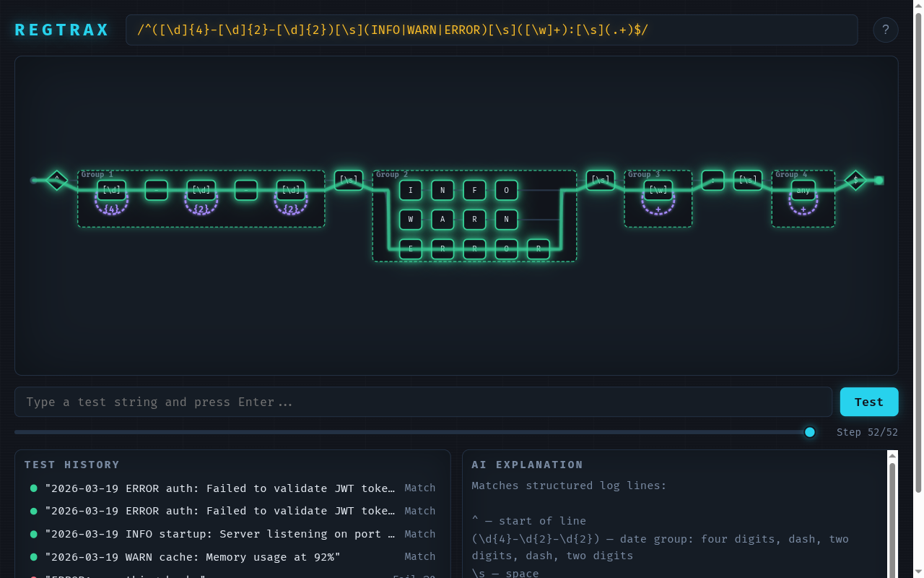924x578 pixels.
Task: Select the [\w] node in Group 3
Action: tap(658, 189)
